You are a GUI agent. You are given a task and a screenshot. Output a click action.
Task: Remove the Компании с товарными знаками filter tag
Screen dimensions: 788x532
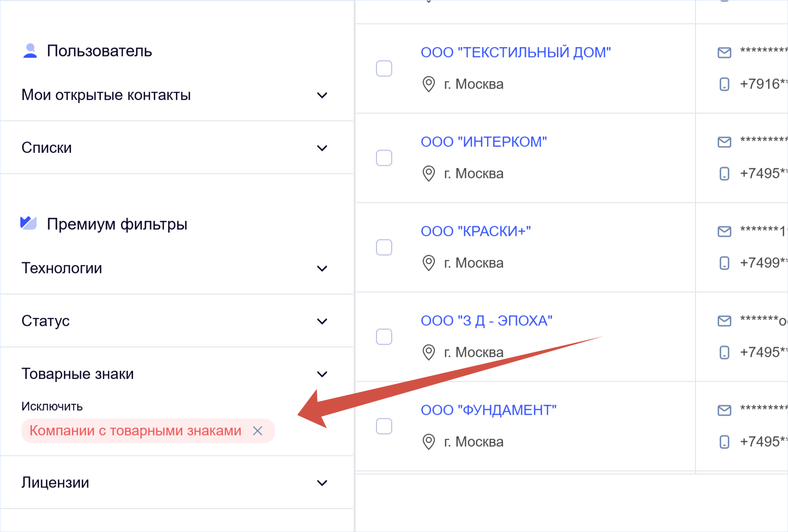tap(258, 430)
